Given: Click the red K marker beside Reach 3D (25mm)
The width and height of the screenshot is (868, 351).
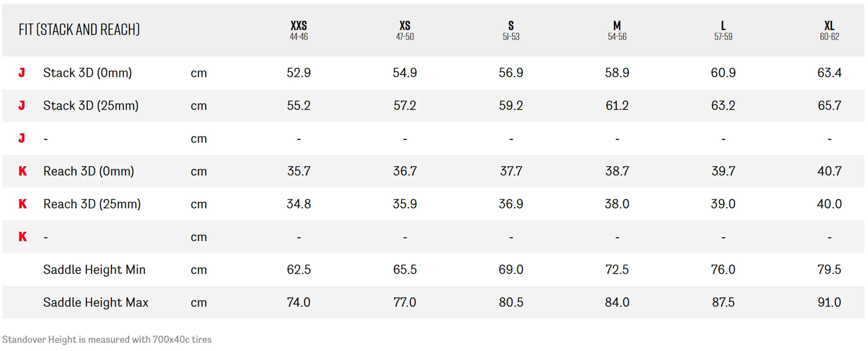Looking at the screenshot, I should 23,204.
